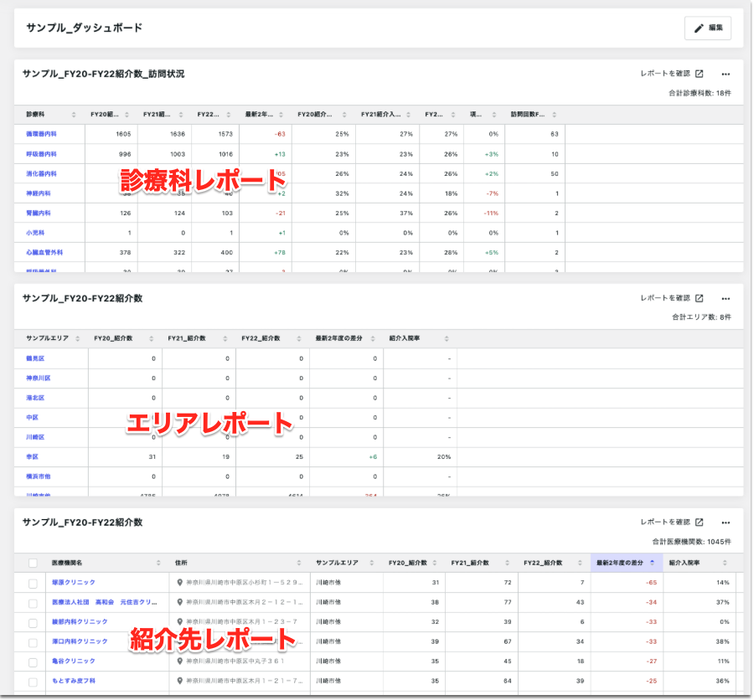The height and width of the screenshot is (700, 754).
Task: Open the 神奈川区 area link
Action: click(x=39, y=378)
